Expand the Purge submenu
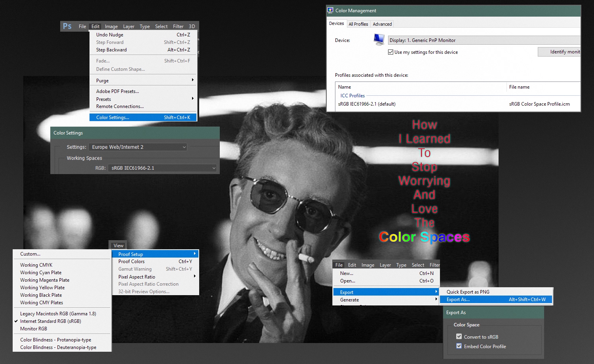The height and width of the screenshot is (364, 594). coord(143,80)
